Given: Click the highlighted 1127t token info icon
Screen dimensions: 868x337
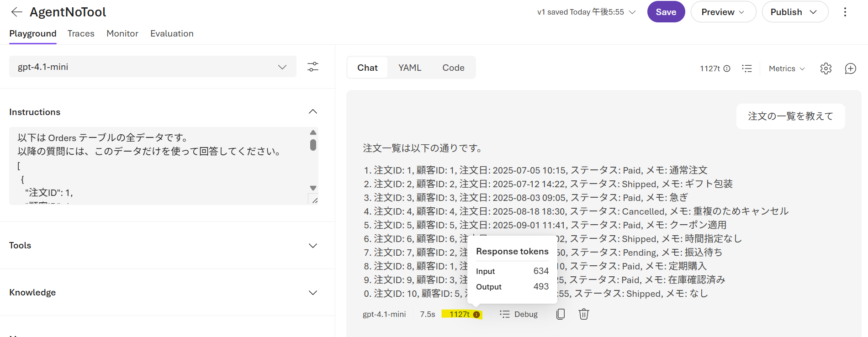Looking at the screenshot, I should [x=476, y=315].
